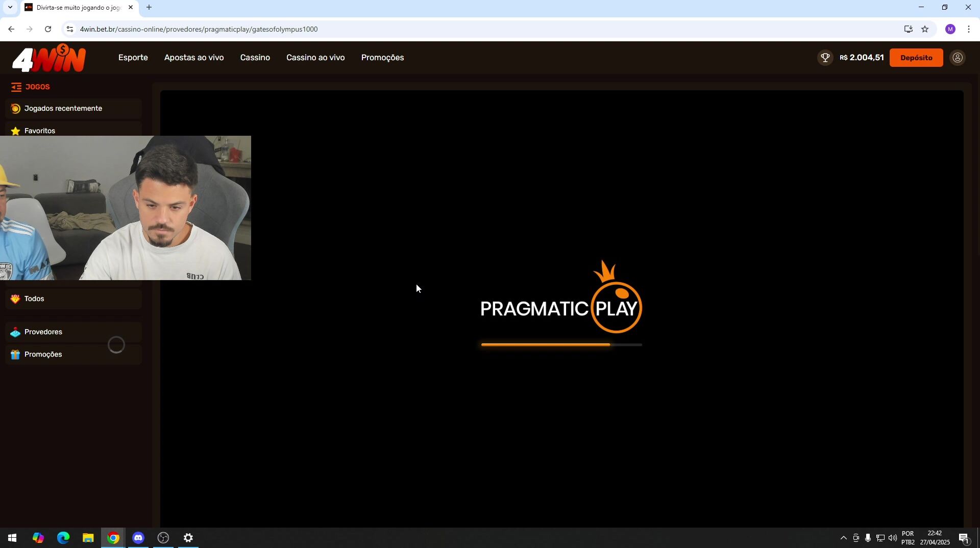Open the clock showing 22:42
This screenshot has height=548, width=980.
coord(935,538)
